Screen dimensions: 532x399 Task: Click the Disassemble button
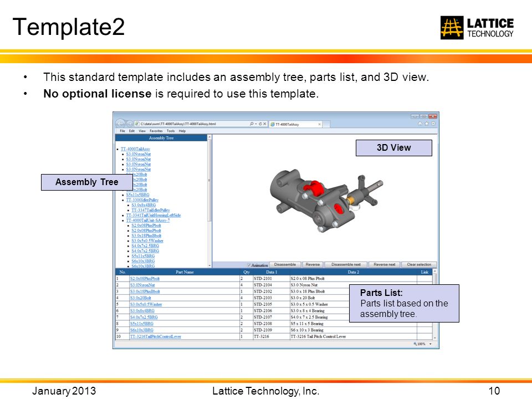coord(285,265)
